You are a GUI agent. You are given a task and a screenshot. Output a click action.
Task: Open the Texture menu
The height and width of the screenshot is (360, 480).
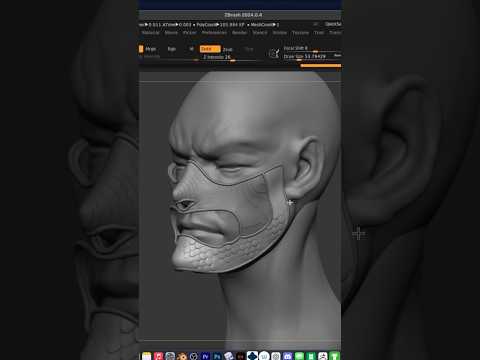(300, 33)
